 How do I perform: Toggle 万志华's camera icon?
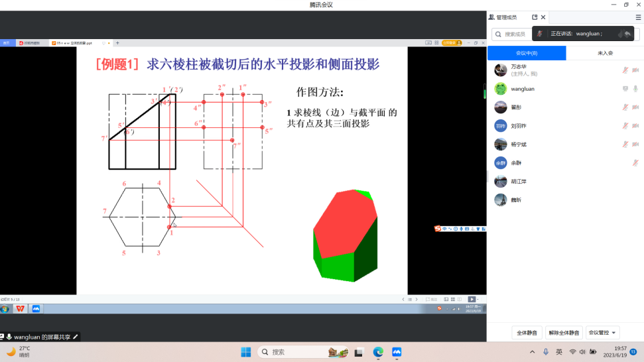click(635, 70)
